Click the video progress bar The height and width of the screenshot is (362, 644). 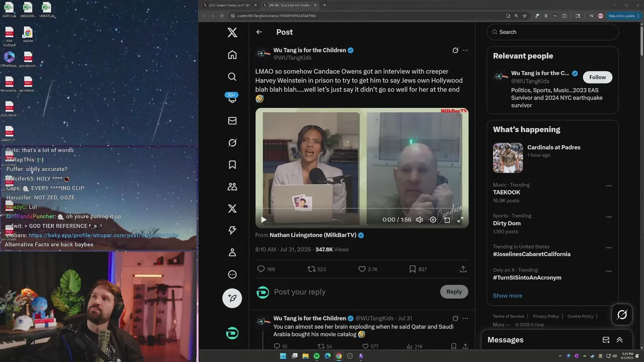point(362,208)
